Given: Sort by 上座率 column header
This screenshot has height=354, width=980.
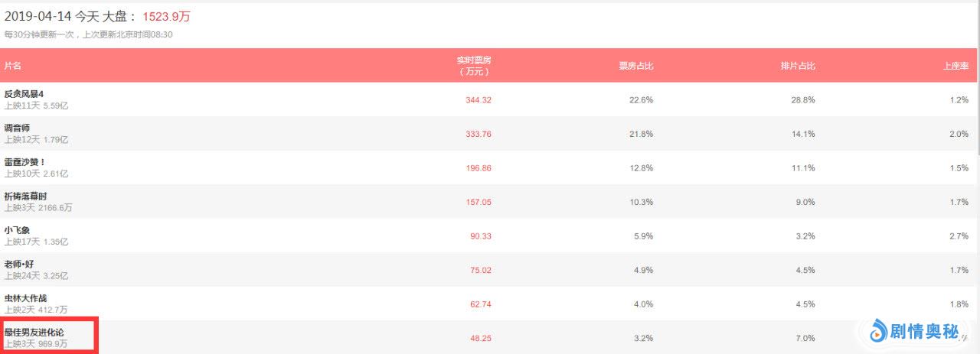Looking at the screenshot, I should (955, 66).
